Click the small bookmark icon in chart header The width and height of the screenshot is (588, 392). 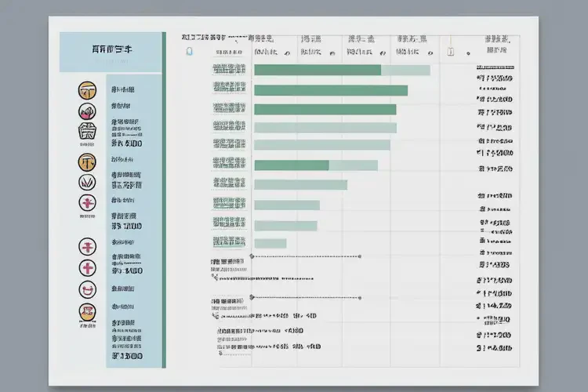pyautogui.click(x=188, y=53)
